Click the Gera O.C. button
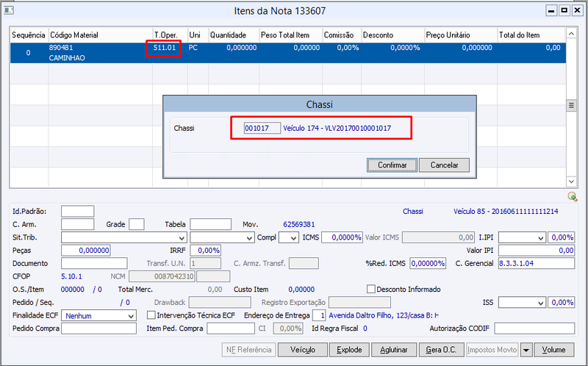 click(441, 350)
